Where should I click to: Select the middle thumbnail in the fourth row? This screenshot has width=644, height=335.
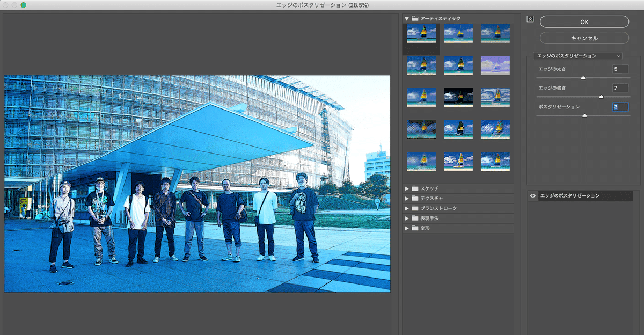458,129
